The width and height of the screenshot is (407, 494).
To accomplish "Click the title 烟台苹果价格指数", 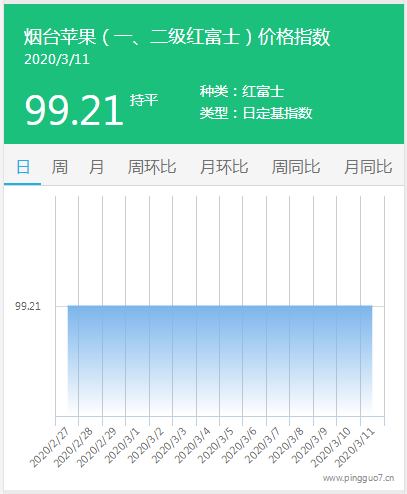I will tap(177, 37).
